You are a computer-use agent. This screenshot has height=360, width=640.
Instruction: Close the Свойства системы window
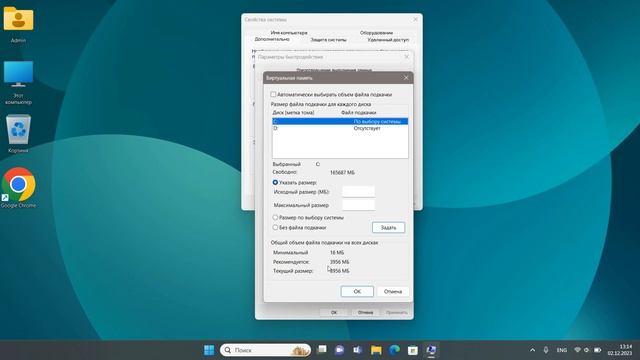pos(416,19)
